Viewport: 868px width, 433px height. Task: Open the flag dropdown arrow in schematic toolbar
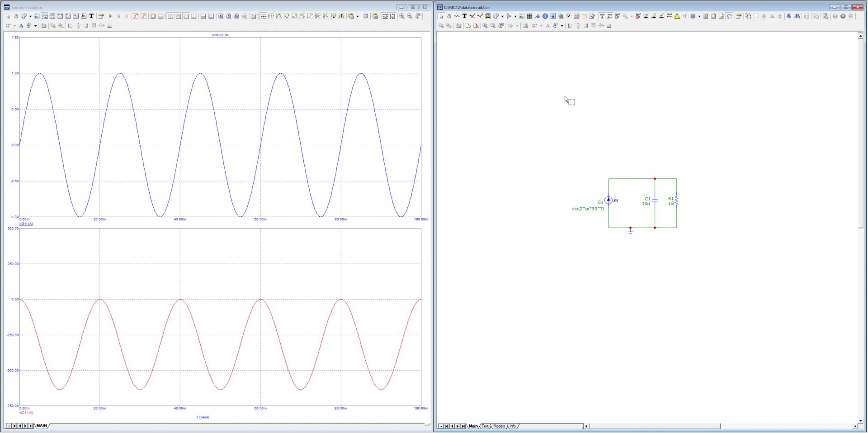coord(515,16)
